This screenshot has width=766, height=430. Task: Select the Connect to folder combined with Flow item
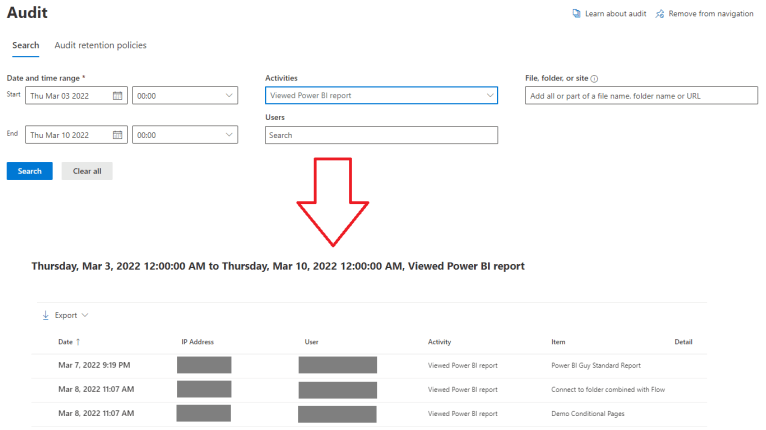tap(608, 389)
